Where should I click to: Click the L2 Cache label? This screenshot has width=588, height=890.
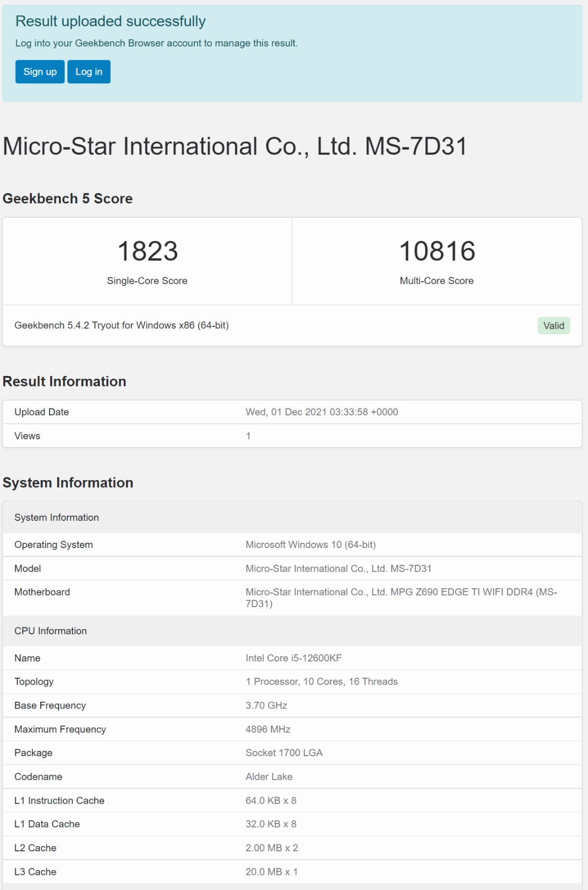coord(36,848)
